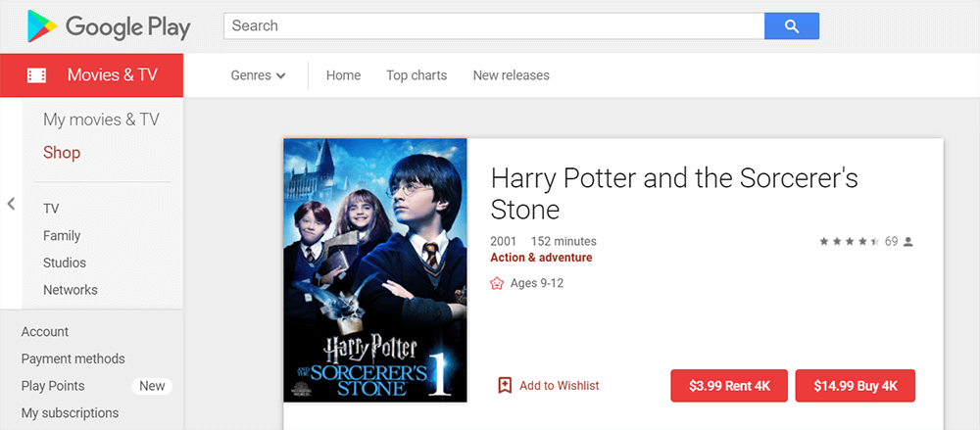Open Account settings link
The image size is (980, 430).
coord(45,332)
